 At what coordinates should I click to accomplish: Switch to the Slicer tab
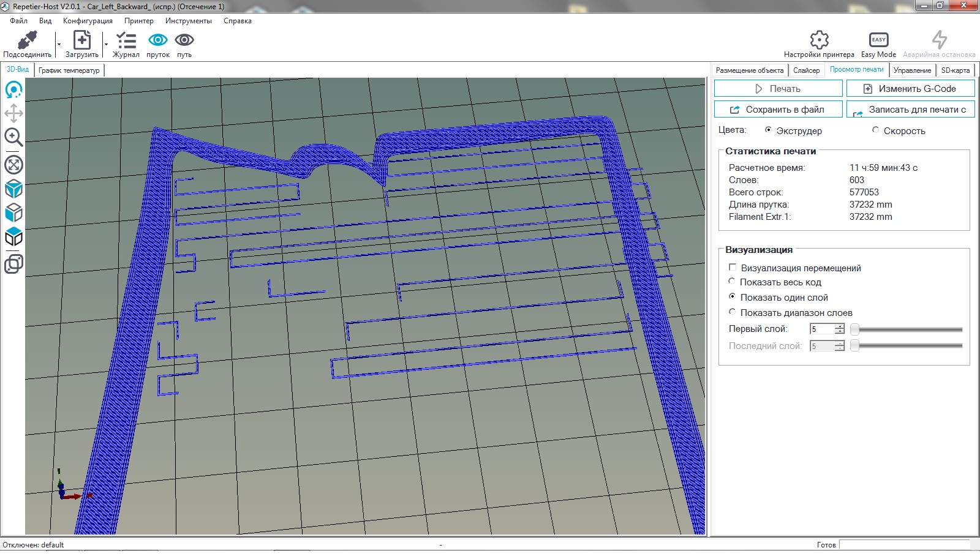[806, 70]
